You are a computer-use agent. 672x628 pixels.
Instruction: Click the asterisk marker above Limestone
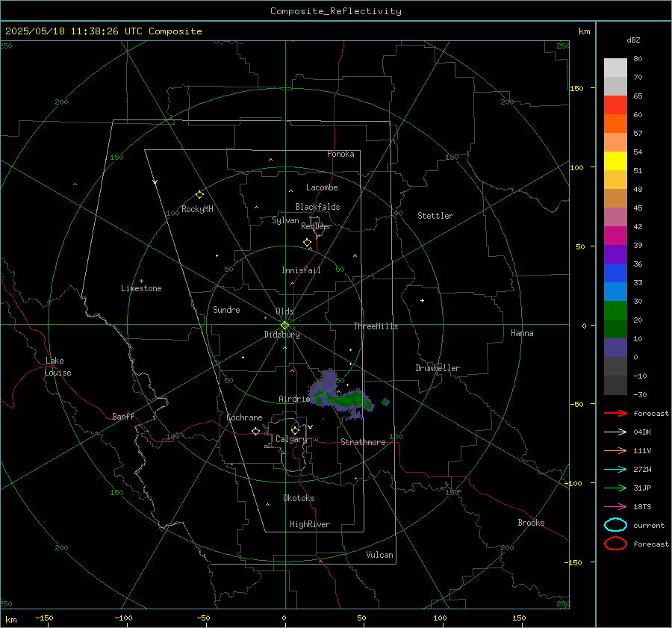pyautogui.click(x=141, y=282)
